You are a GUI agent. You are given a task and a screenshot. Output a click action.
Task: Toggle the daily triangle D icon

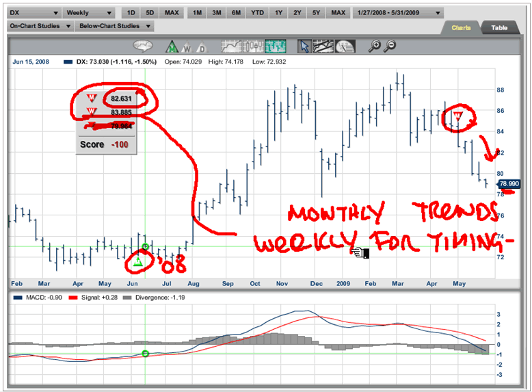[200, 47]
